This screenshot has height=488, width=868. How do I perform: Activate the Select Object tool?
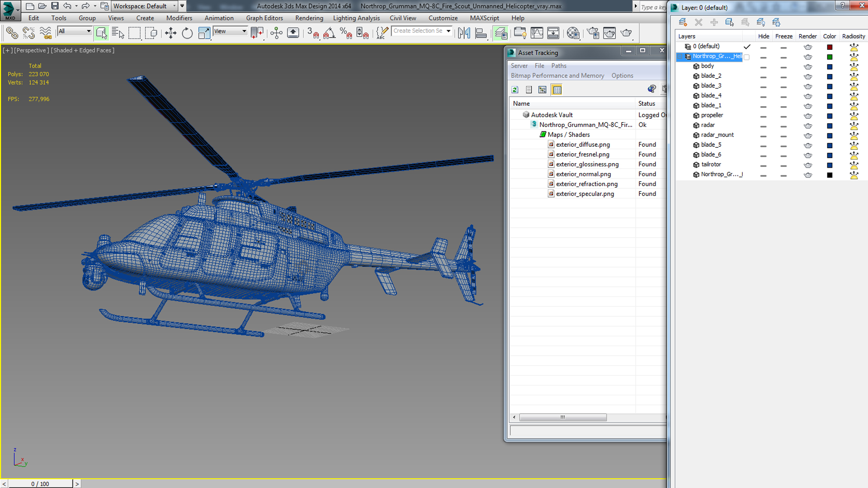[101, 33]
